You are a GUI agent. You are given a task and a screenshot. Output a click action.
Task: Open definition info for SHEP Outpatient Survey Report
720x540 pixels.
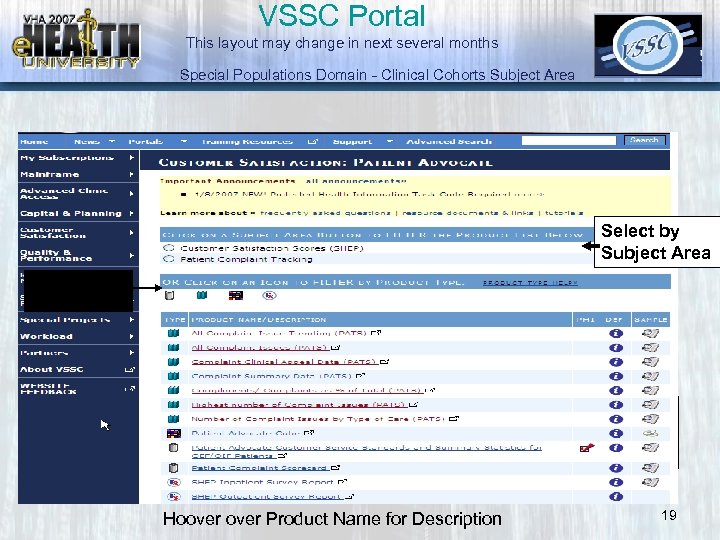pos(616,496)
